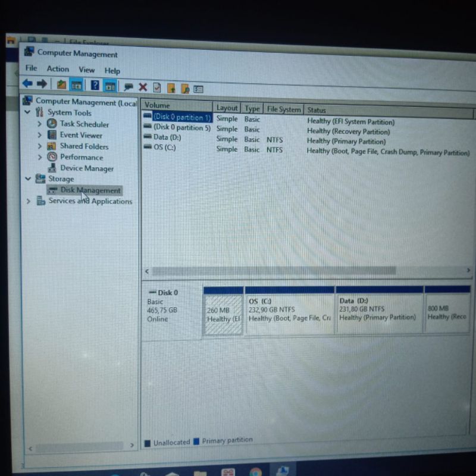Toggle the Show/Hide Console Tree button

point(76,85)
